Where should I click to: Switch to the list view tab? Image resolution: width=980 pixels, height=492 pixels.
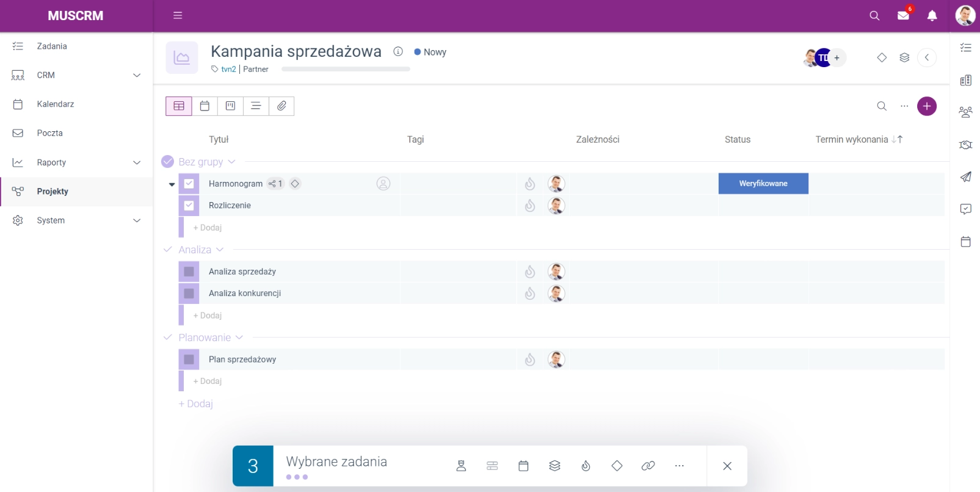(x=256, y=106)
